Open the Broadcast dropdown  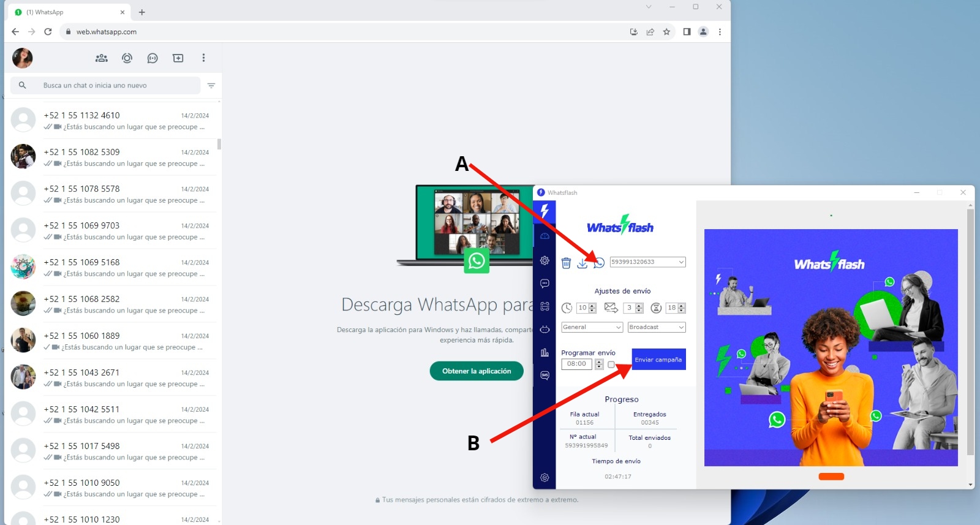tap(657, 327)
